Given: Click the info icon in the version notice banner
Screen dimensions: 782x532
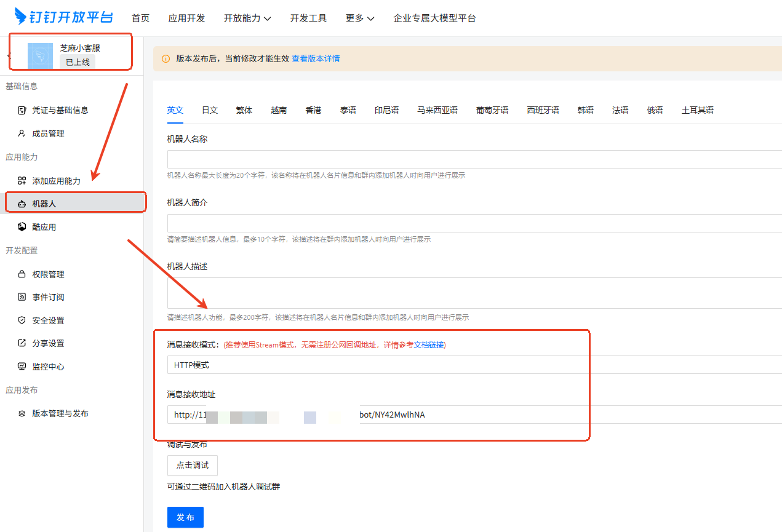Looking at the screenshot, I should pyautogui.click(x=166, y=59).
